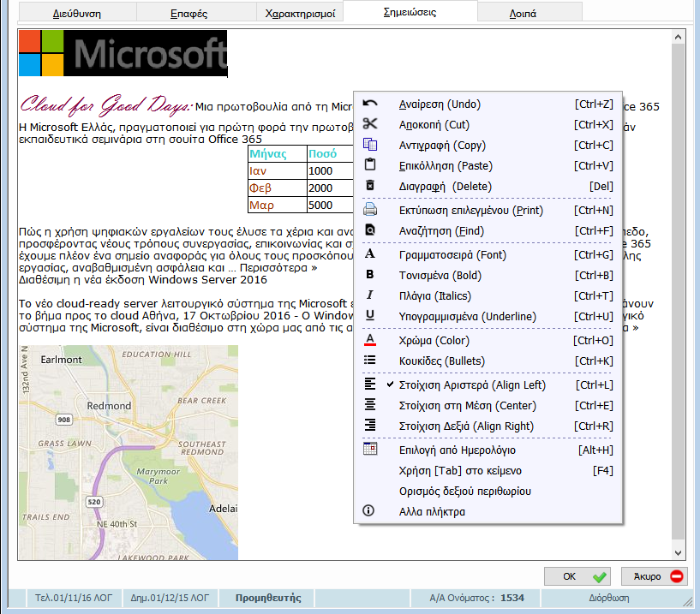Toggle Χρήση [Tab] στο κείμενο
This screenshot has width=700, height=614.
click(x=488, y=471)
